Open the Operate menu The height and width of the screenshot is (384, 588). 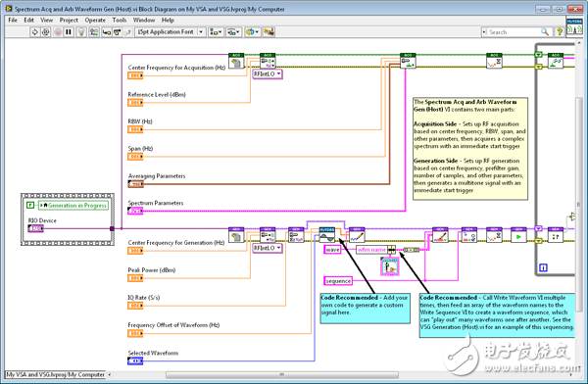point(95,20)
